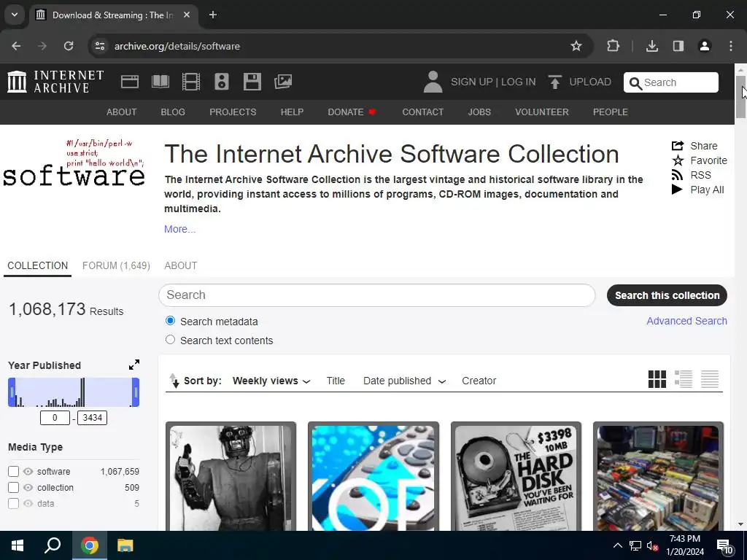The image size is (747, 560).
Task: Click the Play All triangle icon
Action: [677, 190]
